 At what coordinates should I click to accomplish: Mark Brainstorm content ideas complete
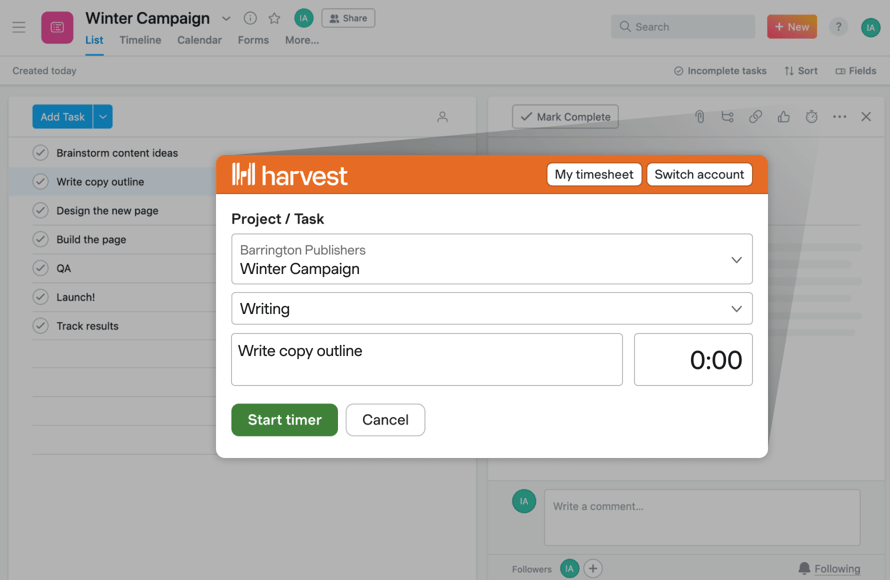(x=40, y=153)
